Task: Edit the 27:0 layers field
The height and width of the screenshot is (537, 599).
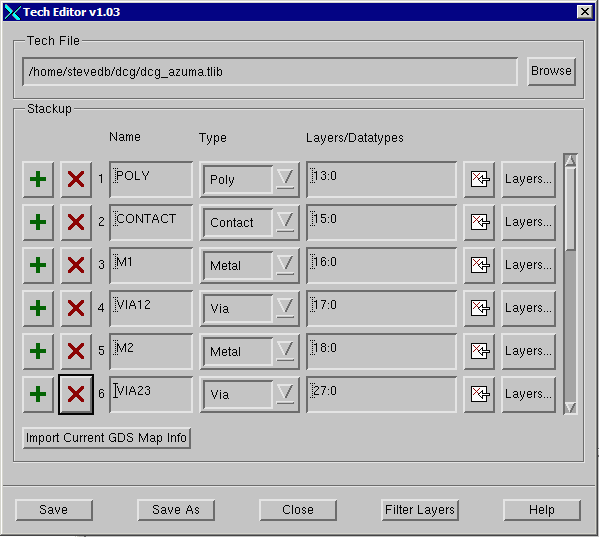Action: 382,394
